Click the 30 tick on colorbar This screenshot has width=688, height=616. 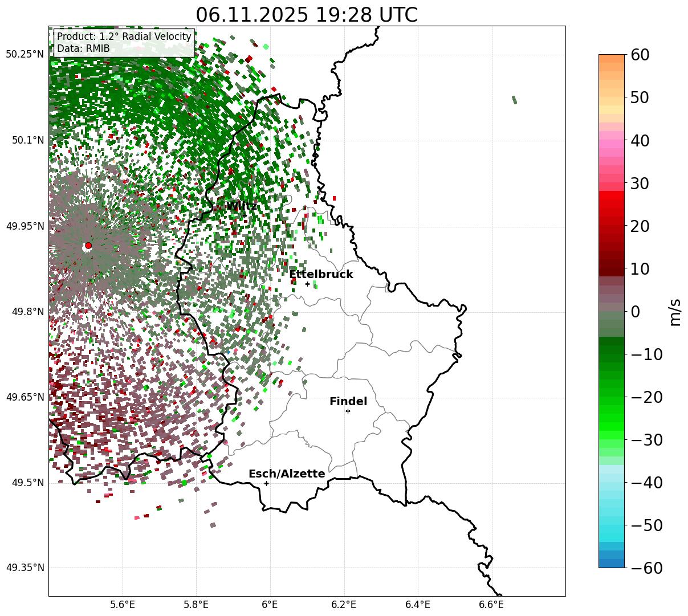click(641, 183)
